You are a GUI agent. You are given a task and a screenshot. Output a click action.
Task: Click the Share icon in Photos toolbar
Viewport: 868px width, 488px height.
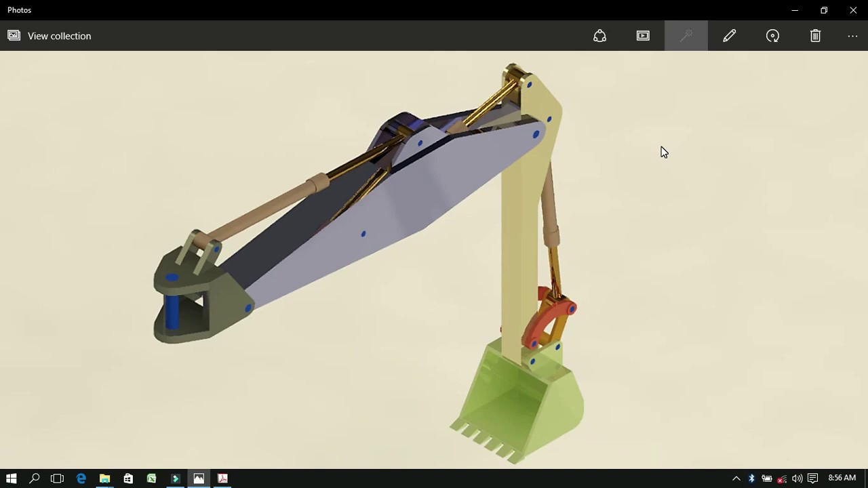(x=599, y=36)
